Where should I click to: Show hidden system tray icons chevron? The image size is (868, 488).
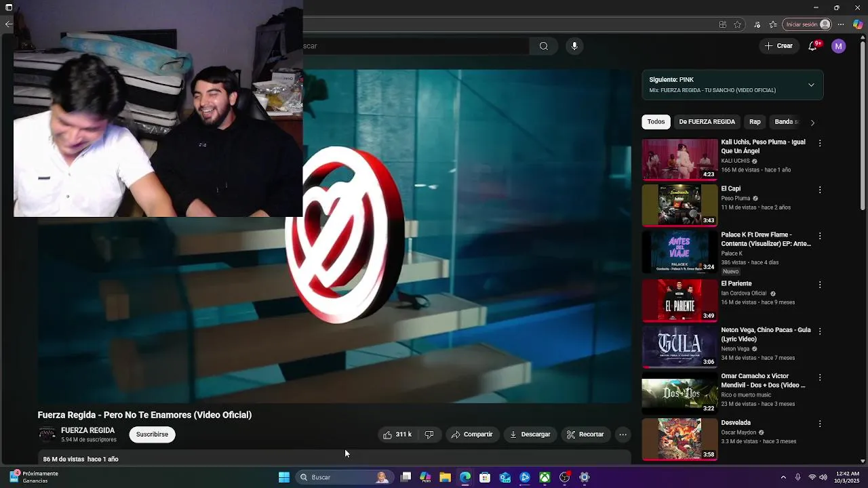click(783, 477)
